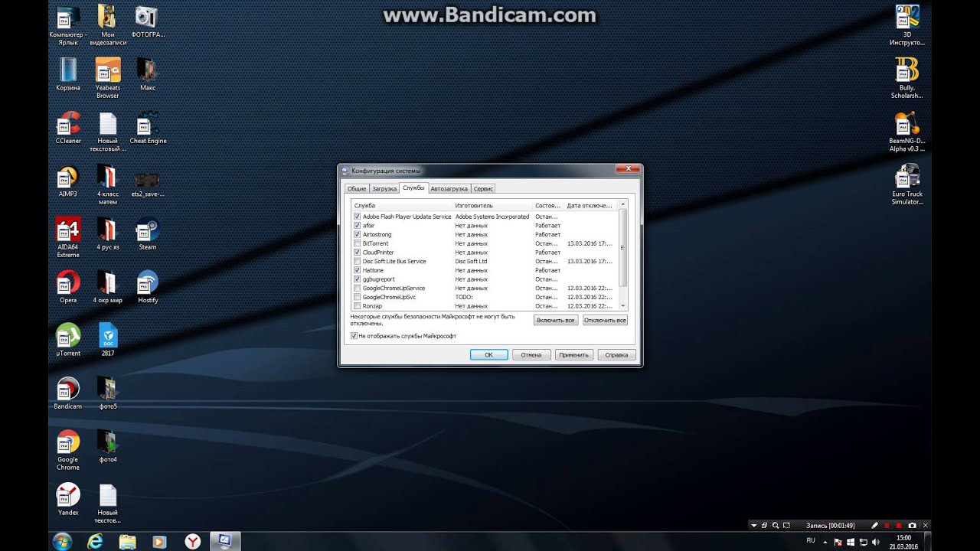Uncheck the ggbugreport service checkbox
Viewport: 980px width, 551px height.
coord(358,279)
